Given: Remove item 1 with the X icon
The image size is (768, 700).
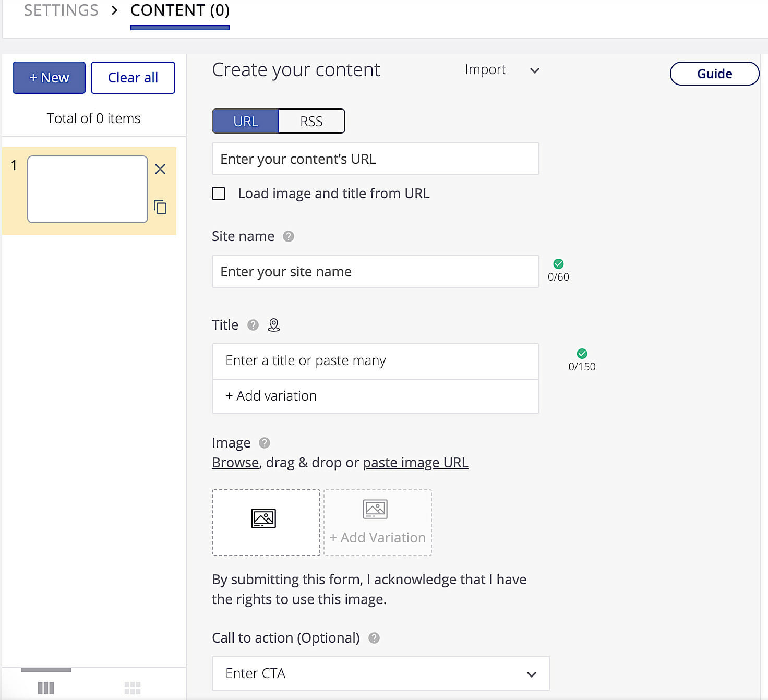Looking at the screenshot, I should pos(160,169).
